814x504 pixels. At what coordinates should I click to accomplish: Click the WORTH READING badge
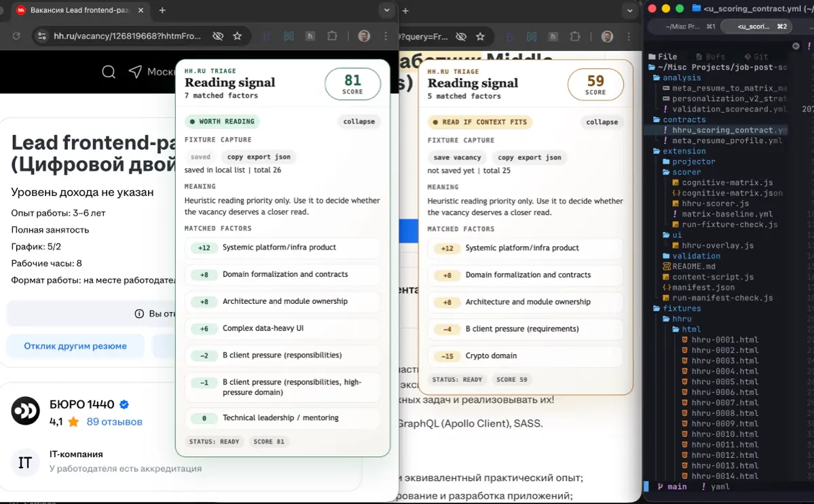tap(222, 121)
